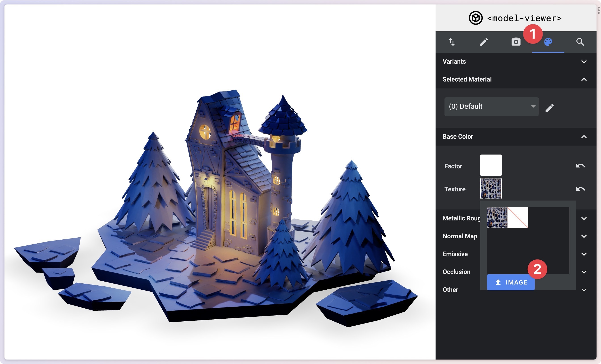Open the camera settings tab
The height and width of the screenshot is (364, 601).
[516, 42]
